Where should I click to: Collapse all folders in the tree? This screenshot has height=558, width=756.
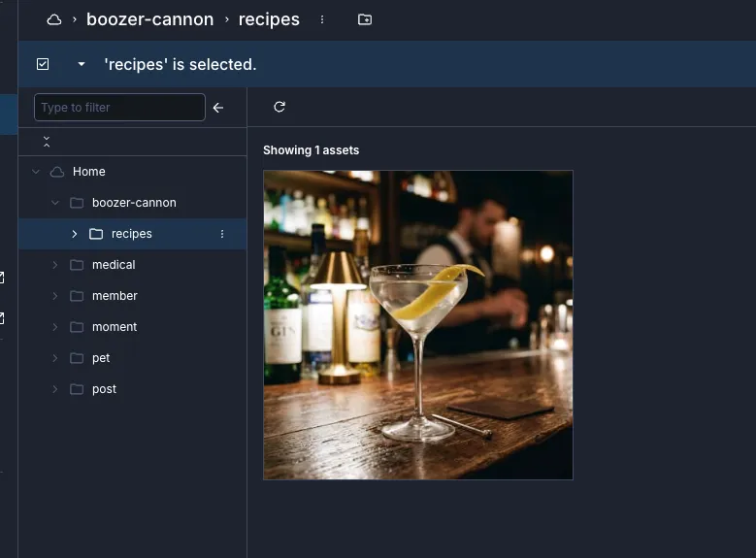pyautogui.click(x=47, y=142)
